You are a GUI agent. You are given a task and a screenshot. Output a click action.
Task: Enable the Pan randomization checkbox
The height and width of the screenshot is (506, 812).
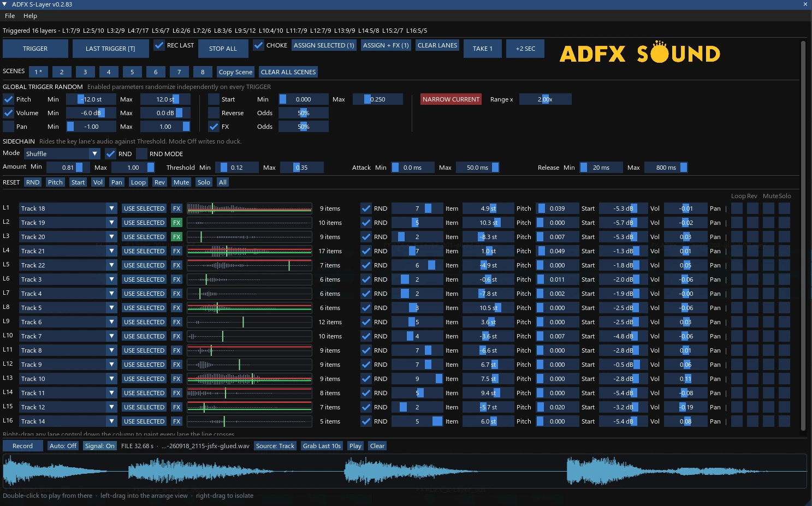(8, 127)
